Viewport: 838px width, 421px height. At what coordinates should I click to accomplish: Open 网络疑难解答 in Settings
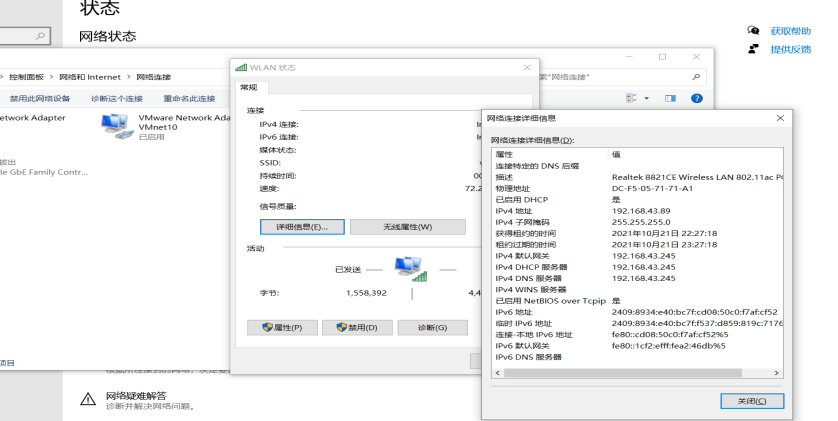click(136, 396)
